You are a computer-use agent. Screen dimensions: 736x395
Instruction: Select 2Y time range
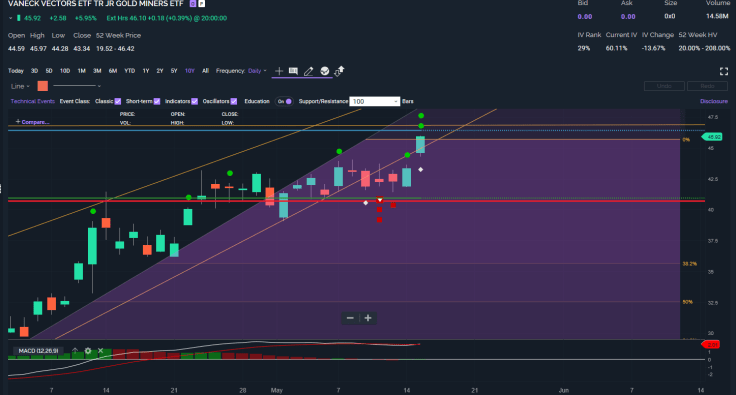(160, 71)
